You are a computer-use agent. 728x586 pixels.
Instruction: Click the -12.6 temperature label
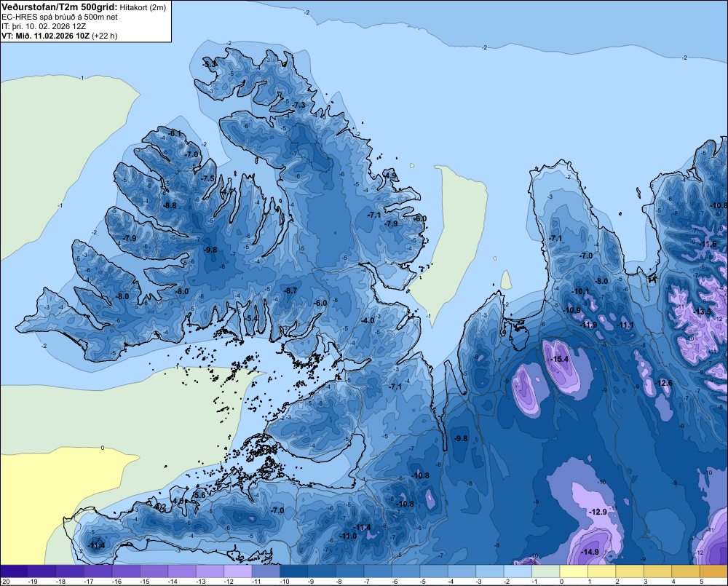click(663, 383)
